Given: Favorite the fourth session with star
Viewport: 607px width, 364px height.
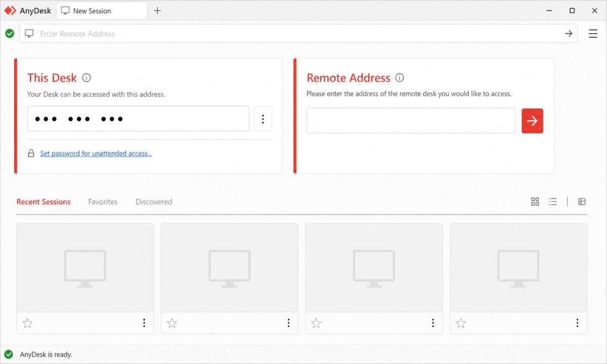Looking at the screenshot, I should point(461,323).
